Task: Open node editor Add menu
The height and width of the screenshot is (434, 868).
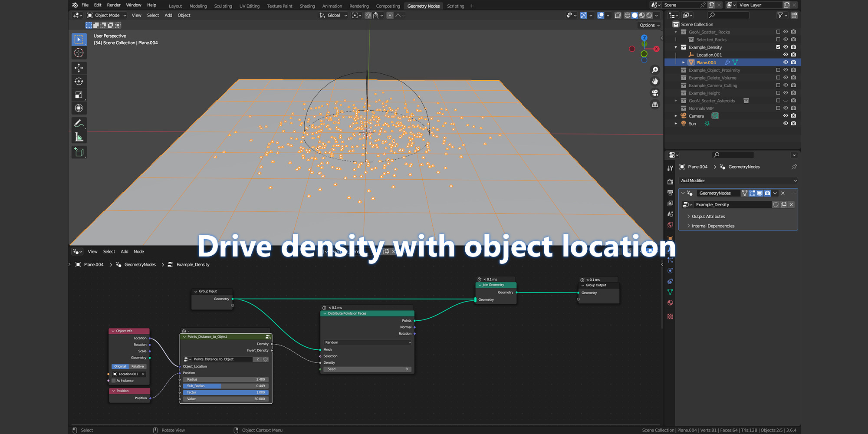Action: (125, 251)
